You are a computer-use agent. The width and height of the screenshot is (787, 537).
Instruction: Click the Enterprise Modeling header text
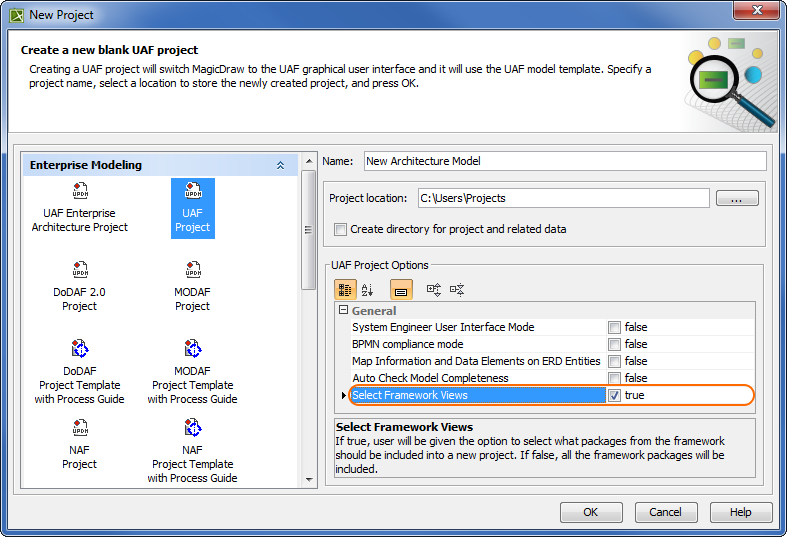[86, 165]
